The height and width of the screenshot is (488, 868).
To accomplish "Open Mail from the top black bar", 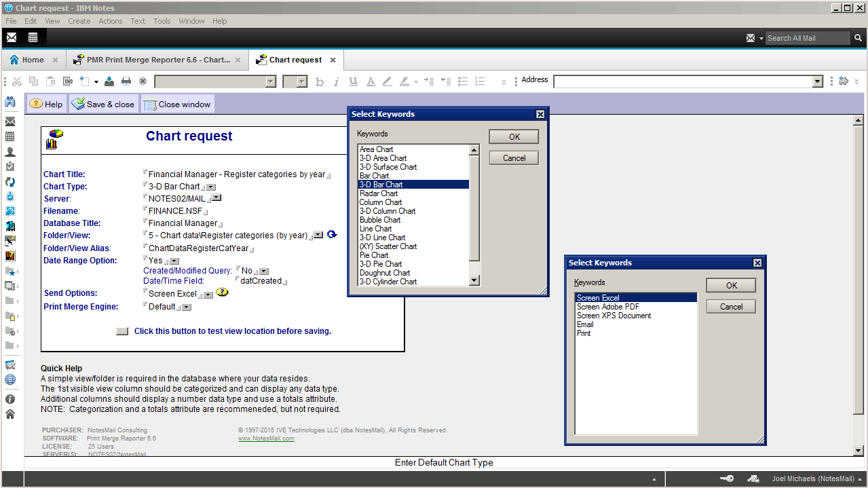I will coord(12,37).
